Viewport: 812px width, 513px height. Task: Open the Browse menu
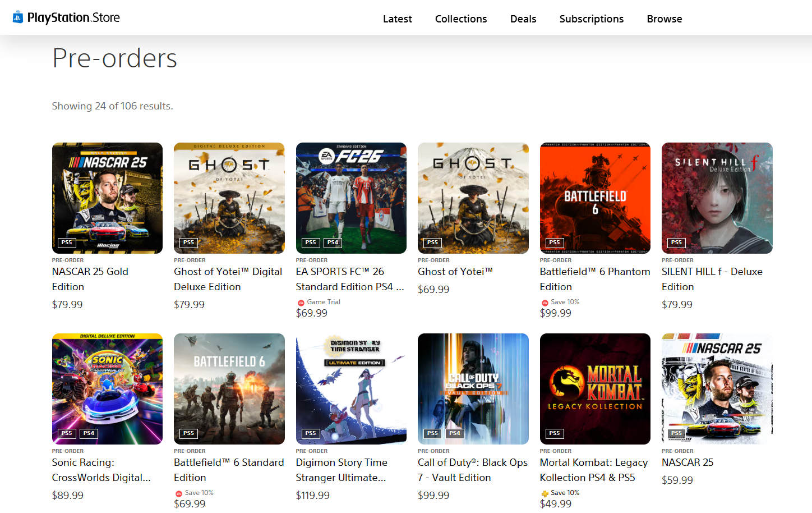pos(664,19)
